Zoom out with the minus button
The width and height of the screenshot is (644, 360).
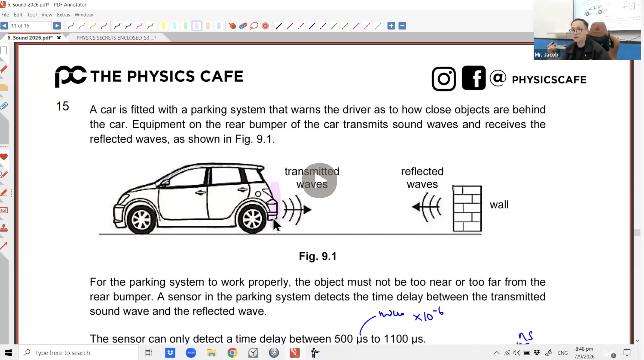pyautogui.click(x=402, y=26)
